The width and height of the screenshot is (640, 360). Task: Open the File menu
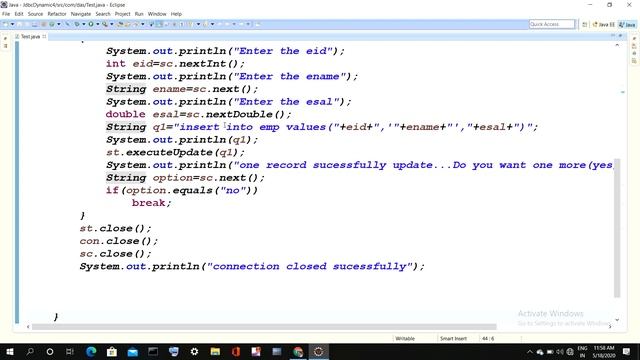pyautogui.click(x=6, y=14)
